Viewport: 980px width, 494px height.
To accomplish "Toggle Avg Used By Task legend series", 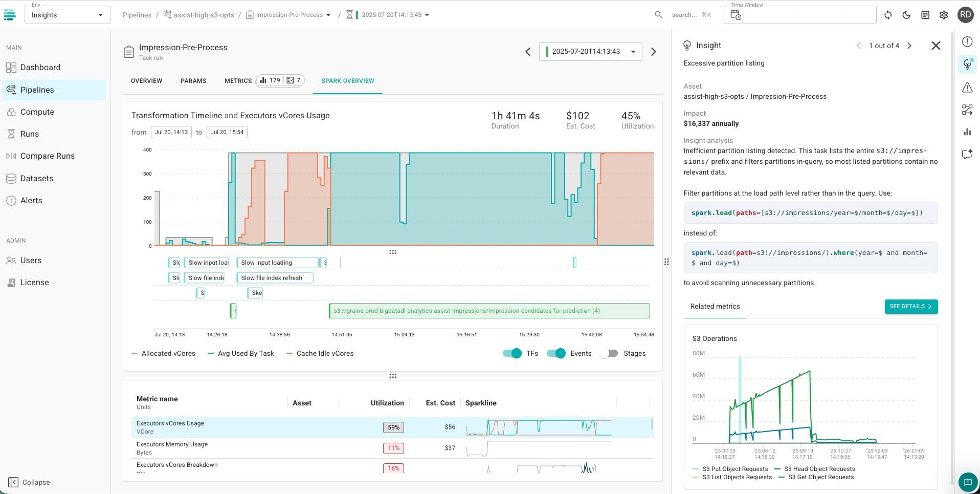I will click(241, 353).
